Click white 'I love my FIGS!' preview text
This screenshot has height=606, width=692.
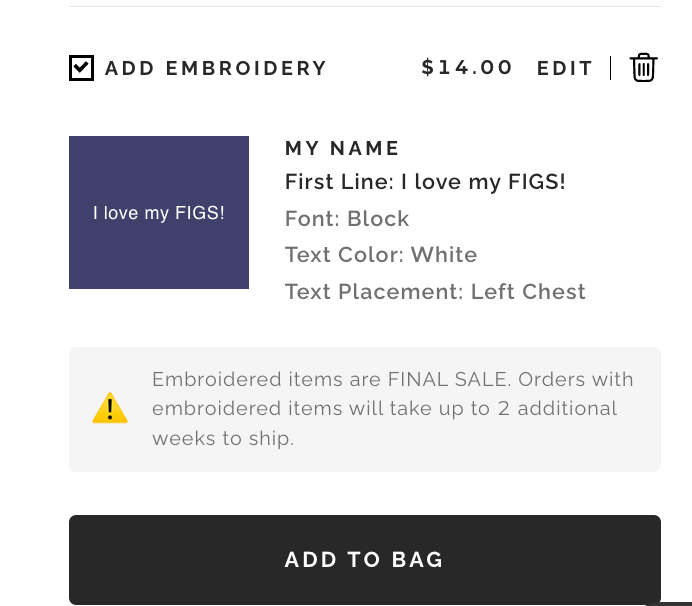tap(159, 213)
